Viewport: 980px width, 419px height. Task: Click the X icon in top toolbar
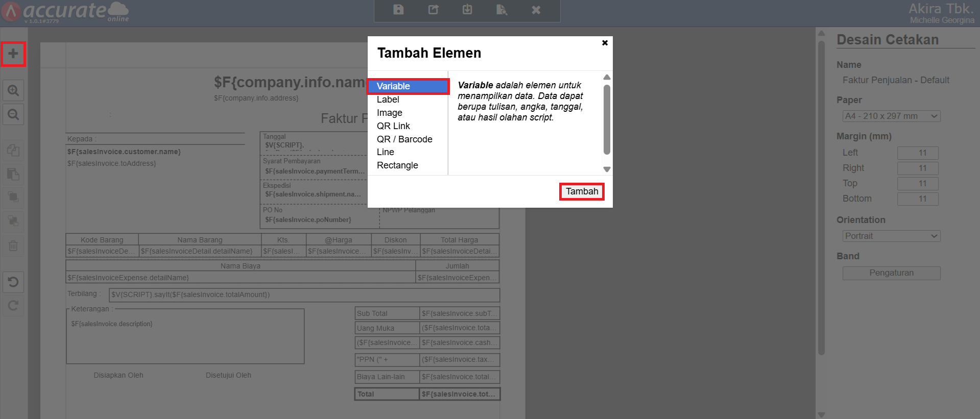(x=536, y=10)
